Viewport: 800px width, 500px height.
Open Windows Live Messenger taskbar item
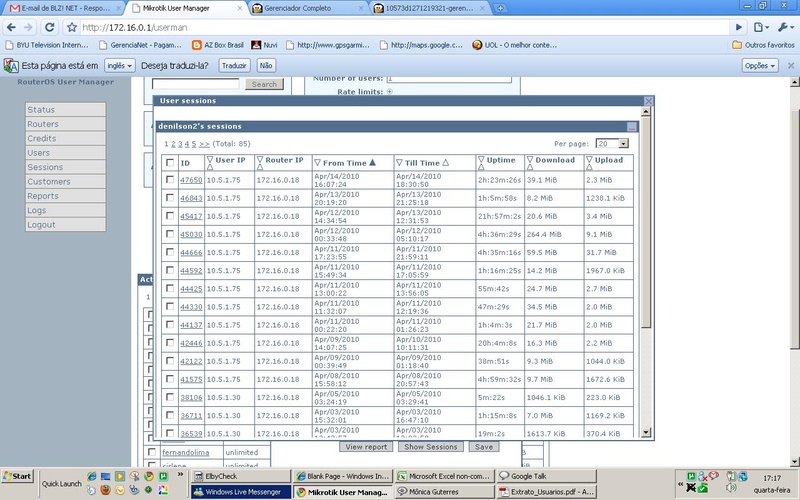tap(241, 492)
